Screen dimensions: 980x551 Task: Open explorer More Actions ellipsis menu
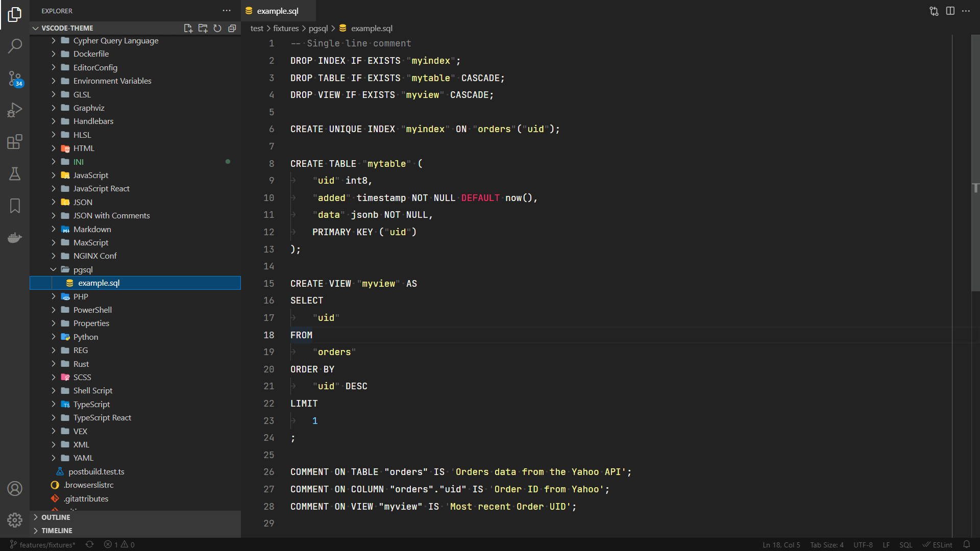(x=227, y=11)
